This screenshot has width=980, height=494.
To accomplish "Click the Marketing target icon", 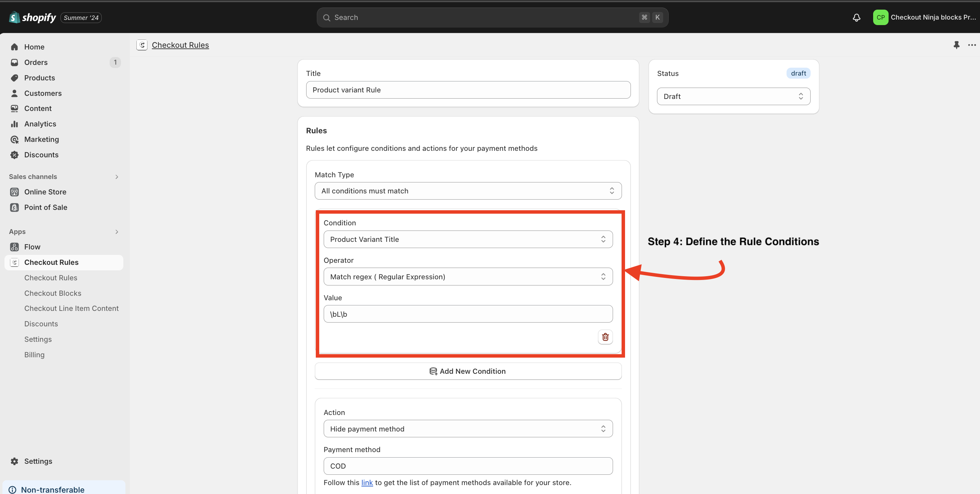I will pyautogui.click(x=14, y=139).
